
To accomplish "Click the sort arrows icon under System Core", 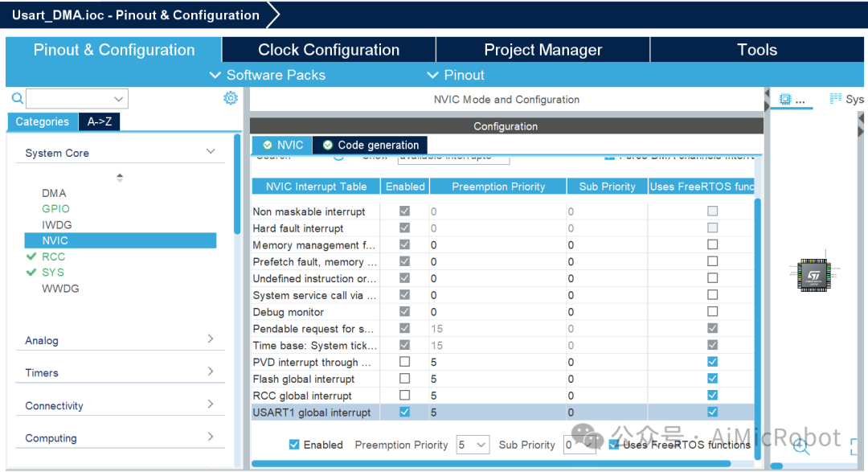I will pyautogui.click(x=120, y=178).
